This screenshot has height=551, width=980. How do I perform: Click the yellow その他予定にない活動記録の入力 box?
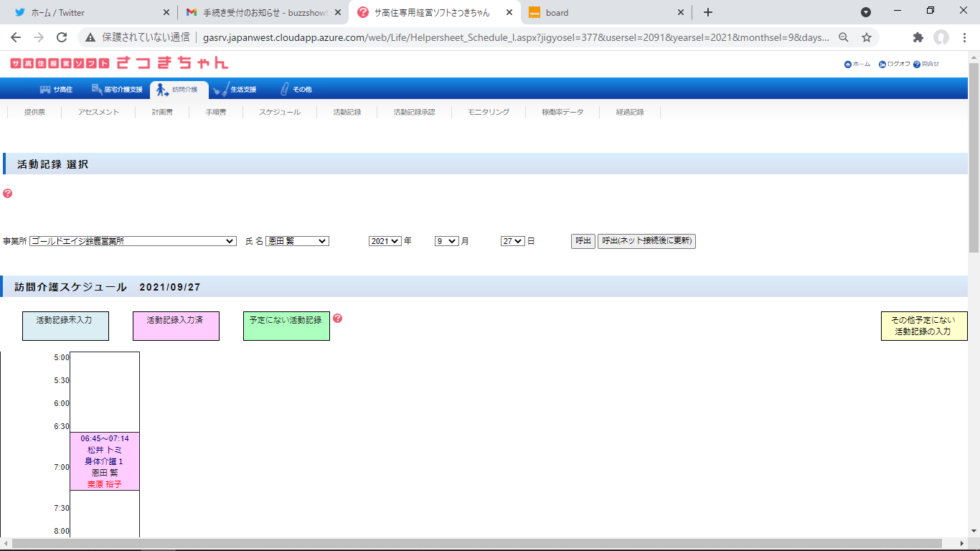pos(923,326)
